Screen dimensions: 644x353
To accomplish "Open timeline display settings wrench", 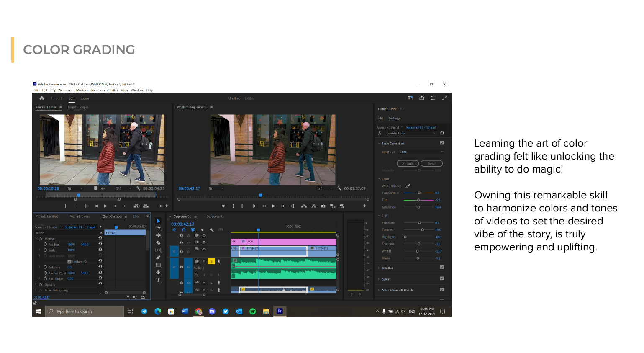I will [x=212, y=230].
